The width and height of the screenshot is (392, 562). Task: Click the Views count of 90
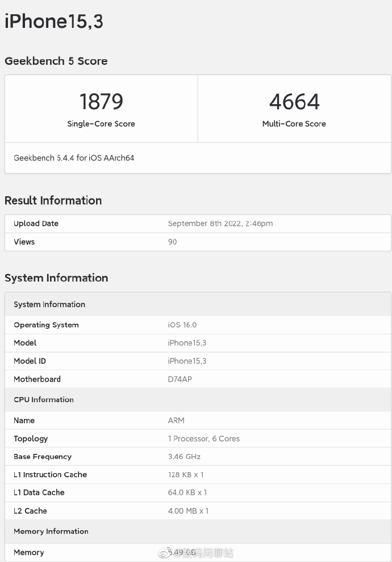point(172,242)
